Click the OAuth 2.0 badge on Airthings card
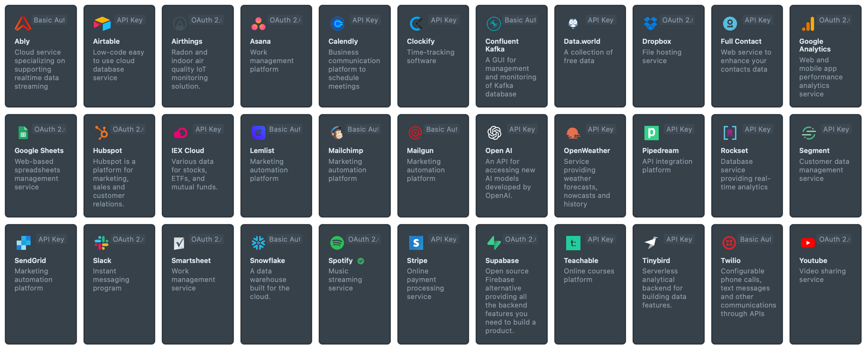868x349 pixels. point(206,20)
